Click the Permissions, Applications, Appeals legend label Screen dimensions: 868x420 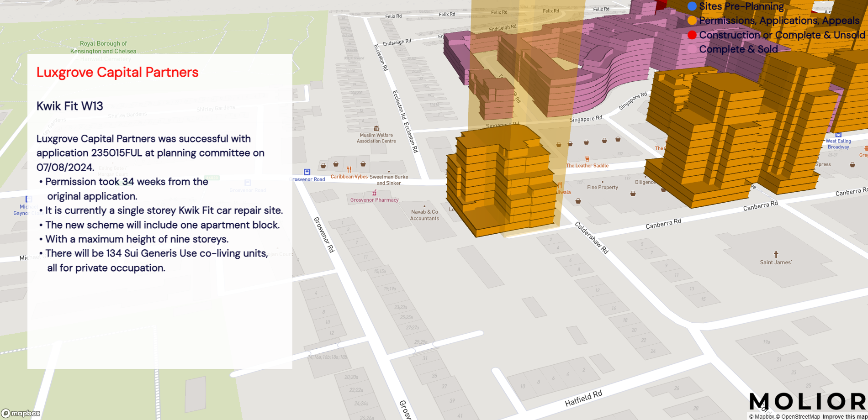(x=779, y=21)
